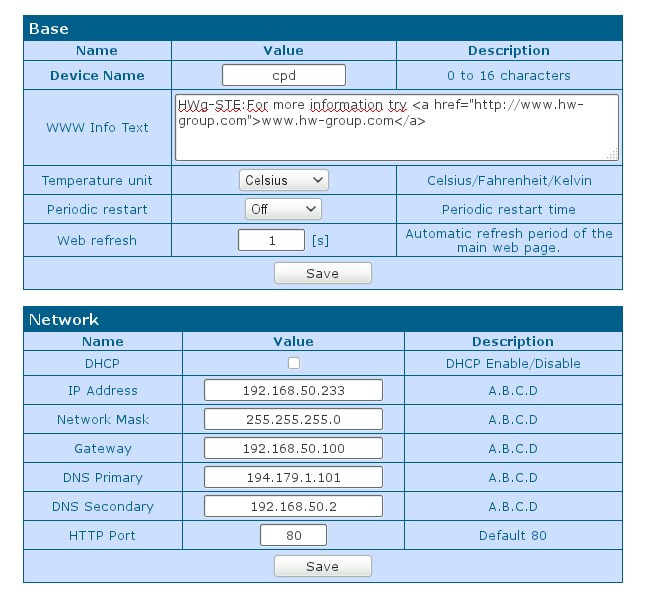This screenshot has height=597, width=654.
Task: Click Save in the Network section
Action: click(322, 566)
